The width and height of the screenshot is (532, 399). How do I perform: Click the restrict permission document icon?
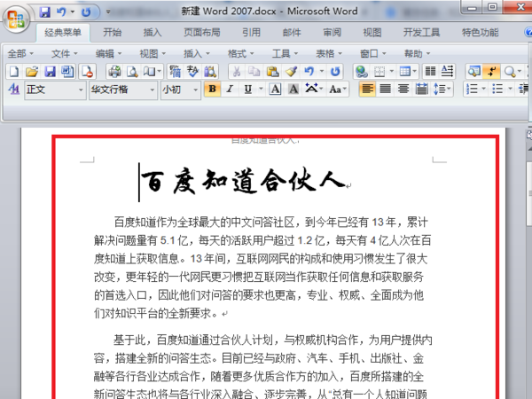click(x=87, y=72)
